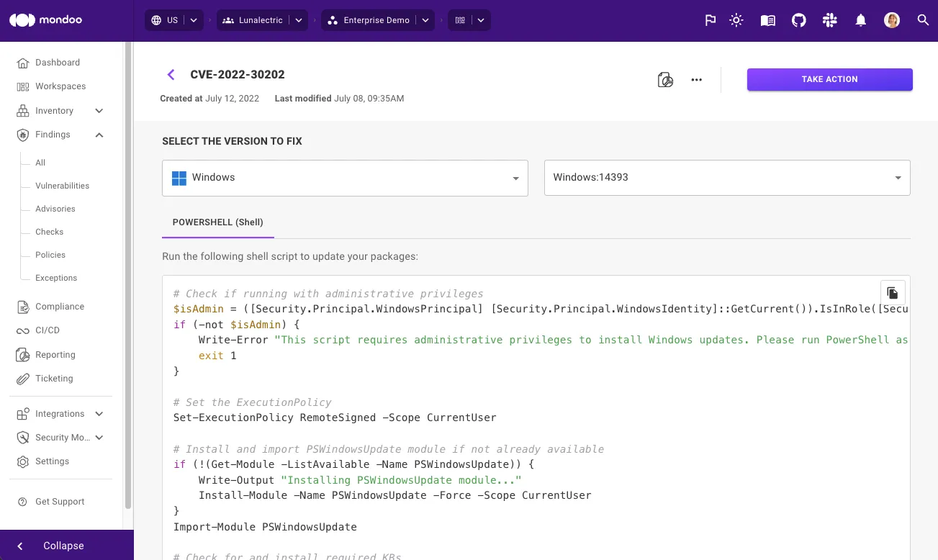Open documentation book icon
This screenshot has width=938, height=560.
coord(768,20)
